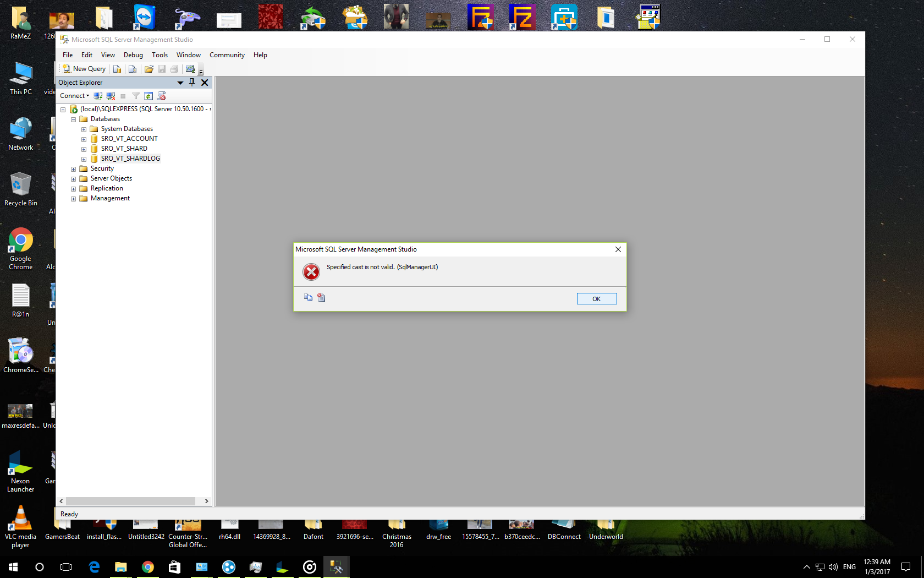
Task: Click Database Engine Query toolbar icon
Action: 117,69
